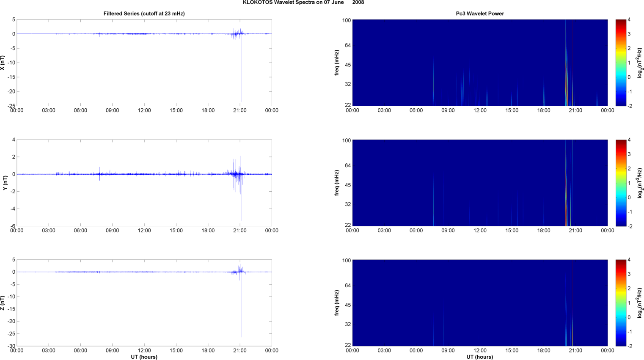
Task: Click the 12:00 tick under the X series plot
Action: (144, 110)
